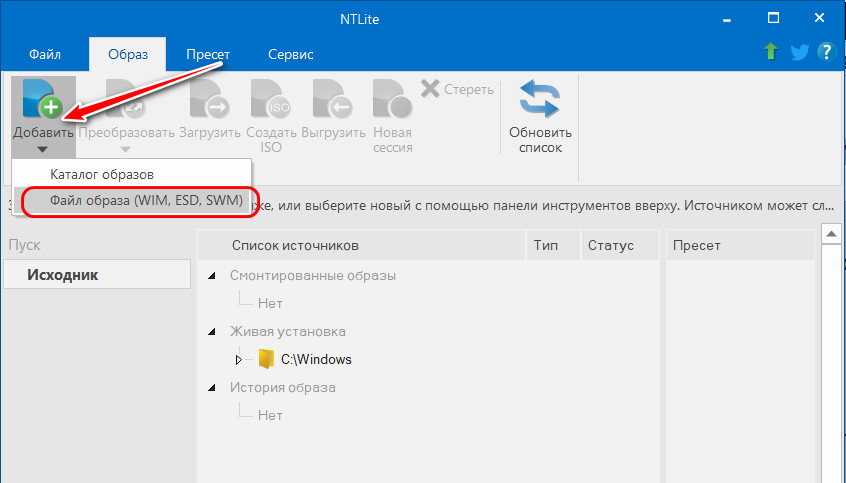Expand the C:\Windows tree node

(238, 359)
